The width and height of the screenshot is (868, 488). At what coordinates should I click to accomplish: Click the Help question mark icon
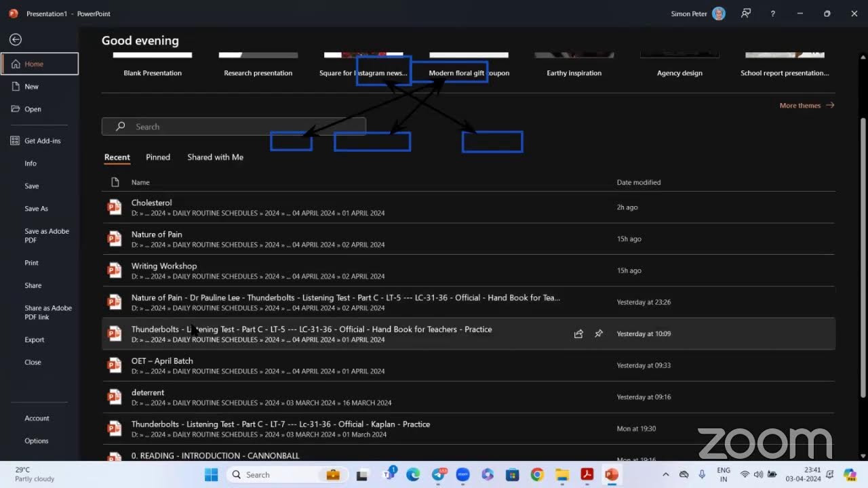pos(772,14)
